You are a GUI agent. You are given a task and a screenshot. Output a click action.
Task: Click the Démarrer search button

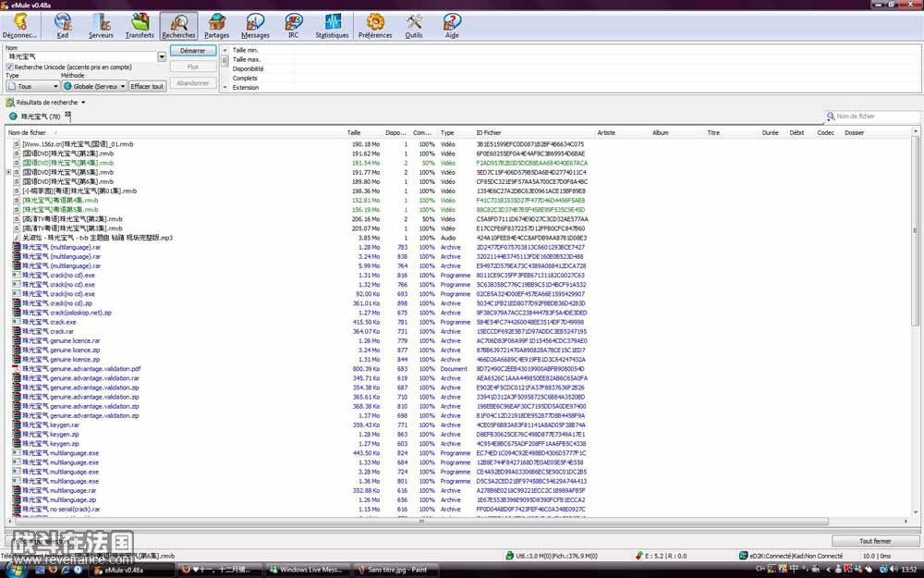click(x=193, y=51)
